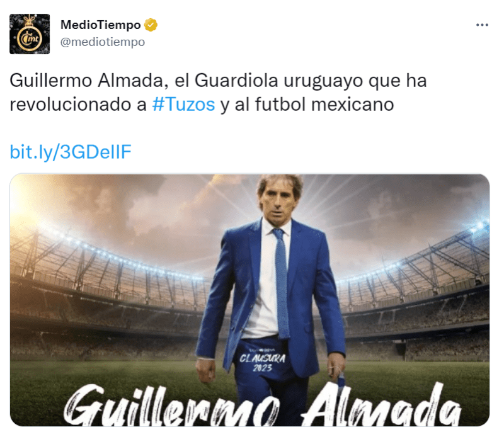Open the MedioTiempo profile avatar
This screenshot has height=432, width=504.
pyautogui.click(x=30, y=34)
